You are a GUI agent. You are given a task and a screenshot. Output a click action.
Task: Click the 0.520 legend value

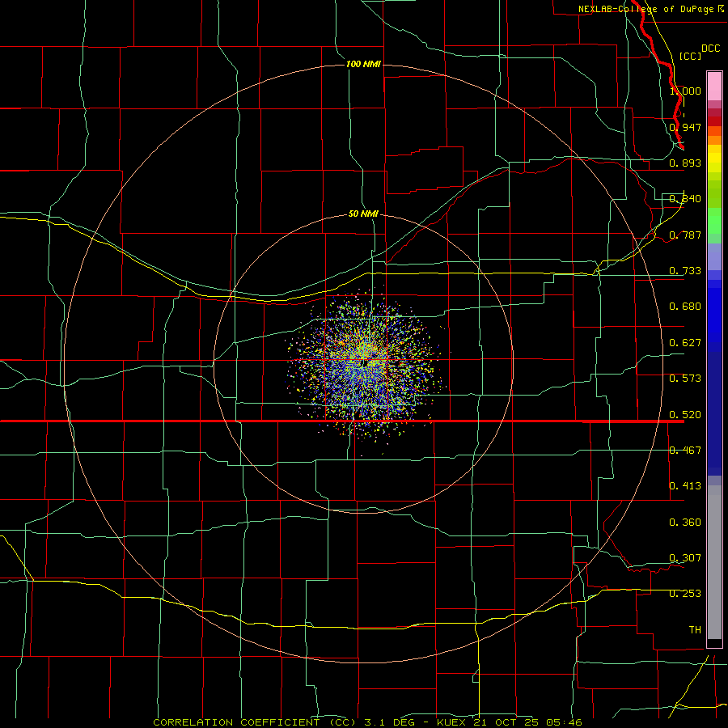pos(685,415)
